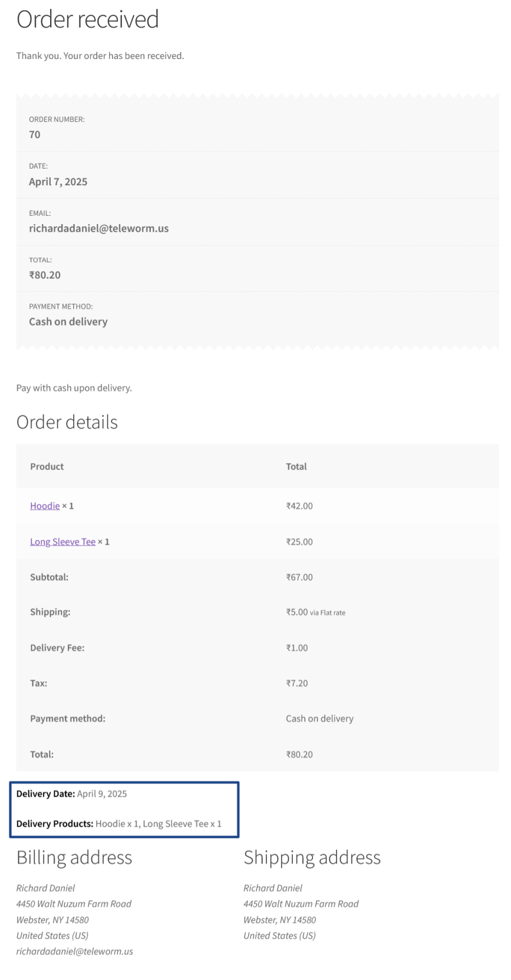This screenshot has height=980, width=511.
Task: Click the order number 70
Action: (x=35, y=134)
